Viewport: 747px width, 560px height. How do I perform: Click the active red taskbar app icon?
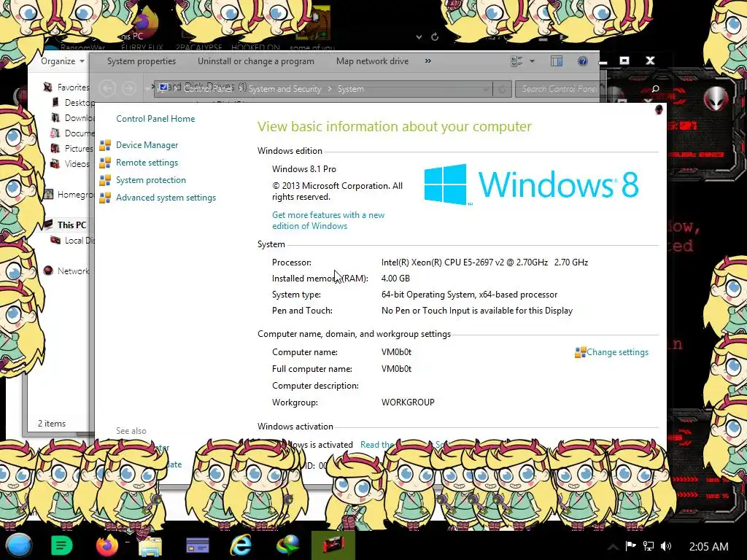[333, 545]
